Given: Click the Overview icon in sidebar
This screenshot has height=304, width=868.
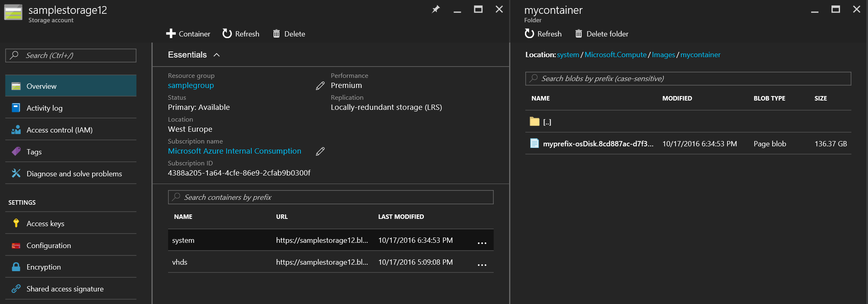Looking at the screenshot, I should coord(16,86).
